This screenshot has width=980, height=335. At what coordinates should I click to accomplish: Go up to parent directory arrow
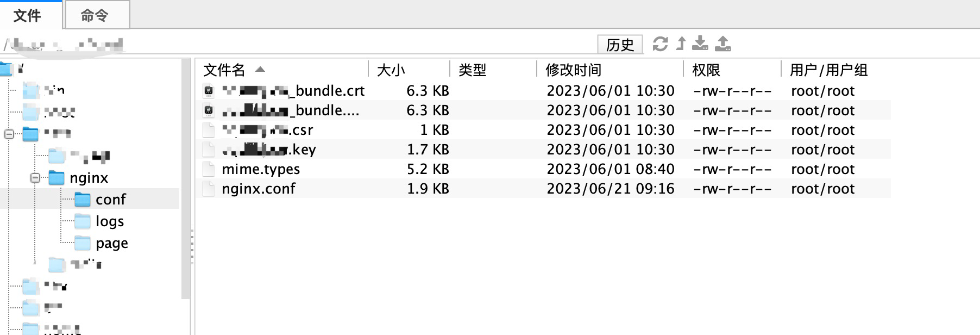coord(681,44)
